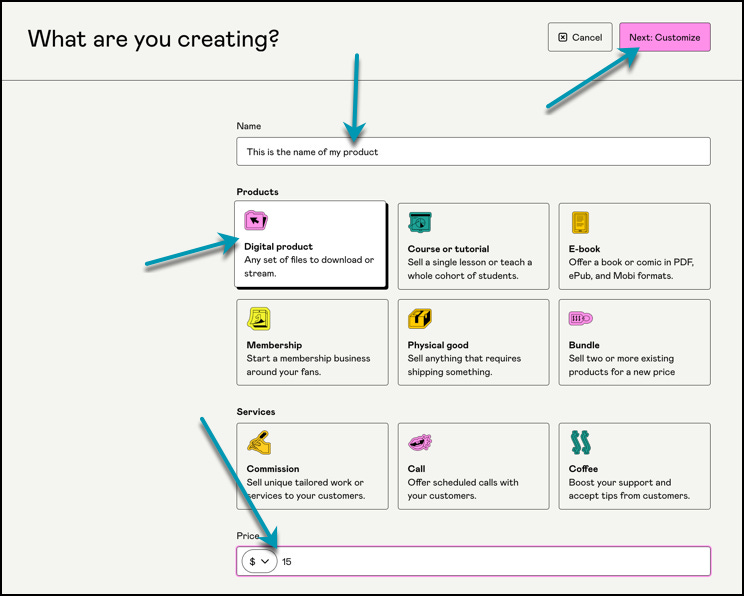The width and height of the screenshot is (744, 596).
Task: Select the Bundle product card
Action: point(634,342)
